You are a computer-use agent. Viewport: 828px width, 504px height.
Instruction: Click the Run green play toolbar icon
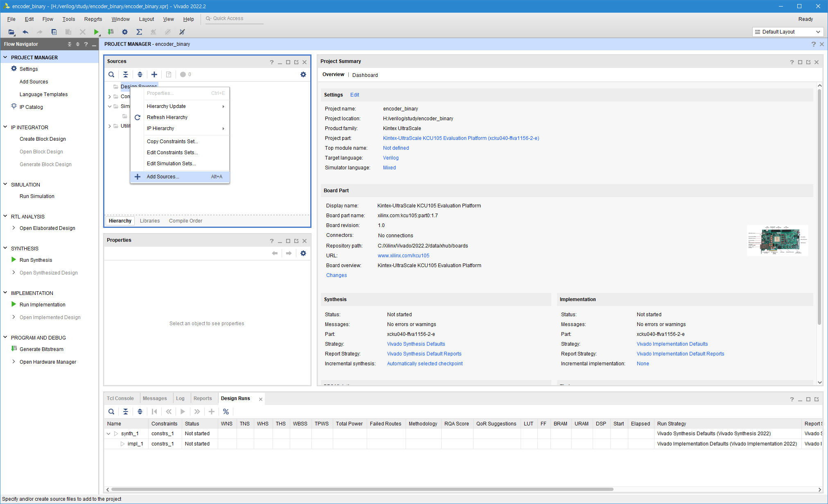(x=96, y=32)
